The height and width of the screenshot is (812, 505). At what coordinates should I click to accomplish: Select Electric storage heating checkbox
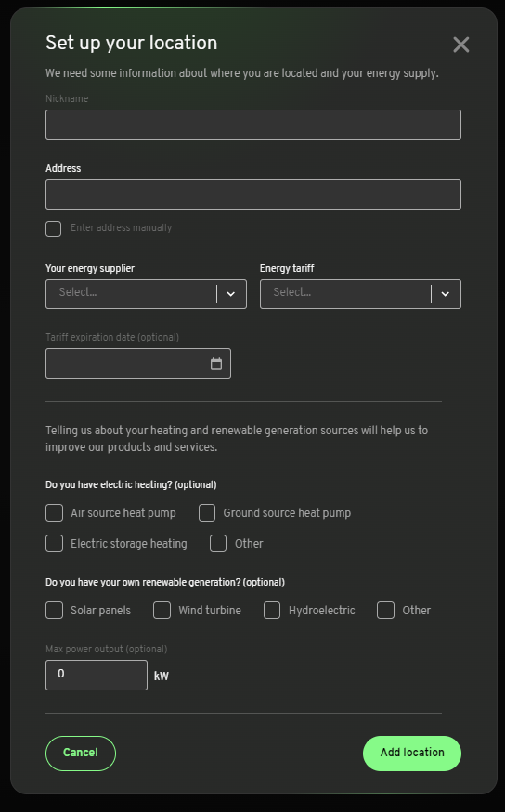click(55, 543)
